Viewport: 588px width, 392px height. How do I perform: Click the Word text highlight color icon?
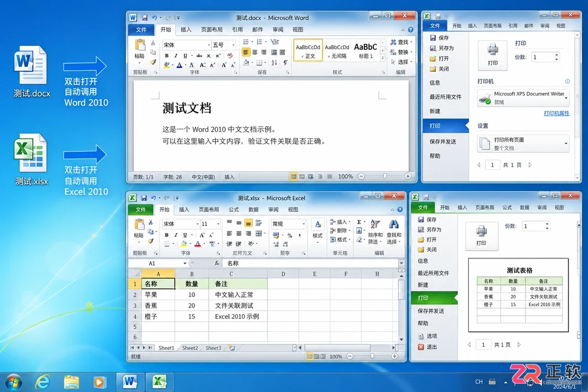(x=167, y=65)
